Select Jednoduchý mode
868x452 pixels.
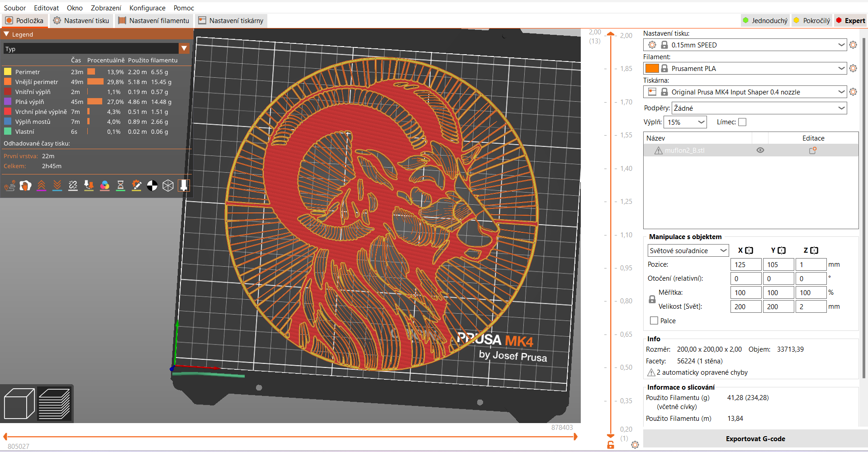click(765, 20)
